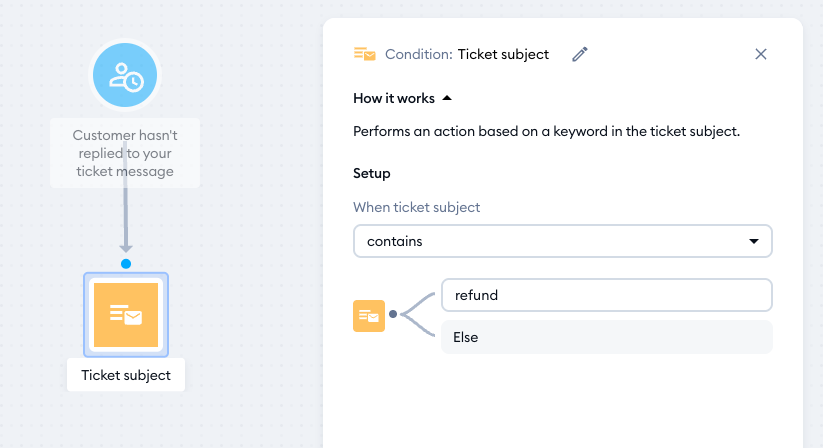Open the contains condition dropdown
This screenshot has width=823, height=448.
[563, 241]
